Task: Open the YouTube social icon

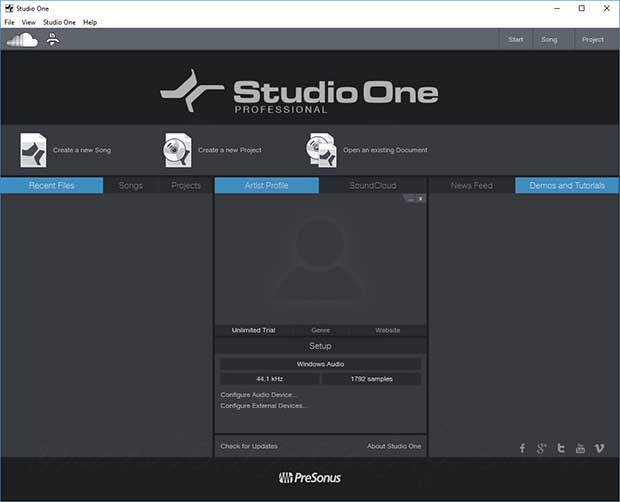Action: point(580,448)
